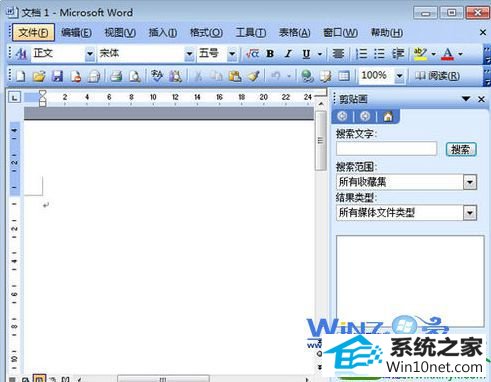Screen dimensions: 491x382
Task: Click the Print icon
Action: coord(116,76)
